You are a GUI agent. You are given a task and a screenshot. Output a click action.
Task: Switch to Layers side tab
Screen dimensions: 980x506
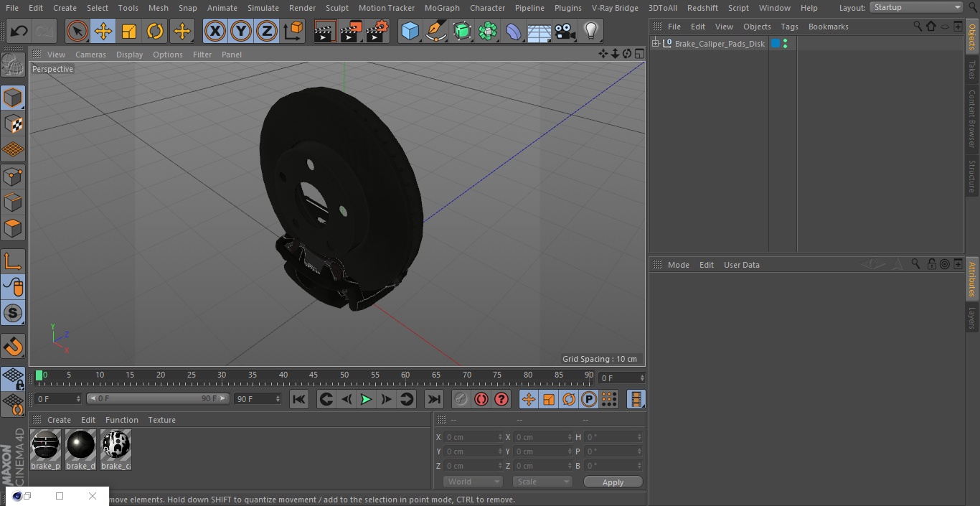point(972,317)
